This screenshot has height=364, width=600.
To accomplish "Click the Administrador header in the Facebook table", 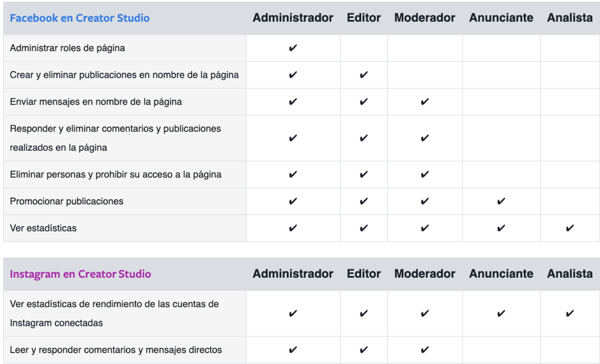I will (x=293, y=18).
